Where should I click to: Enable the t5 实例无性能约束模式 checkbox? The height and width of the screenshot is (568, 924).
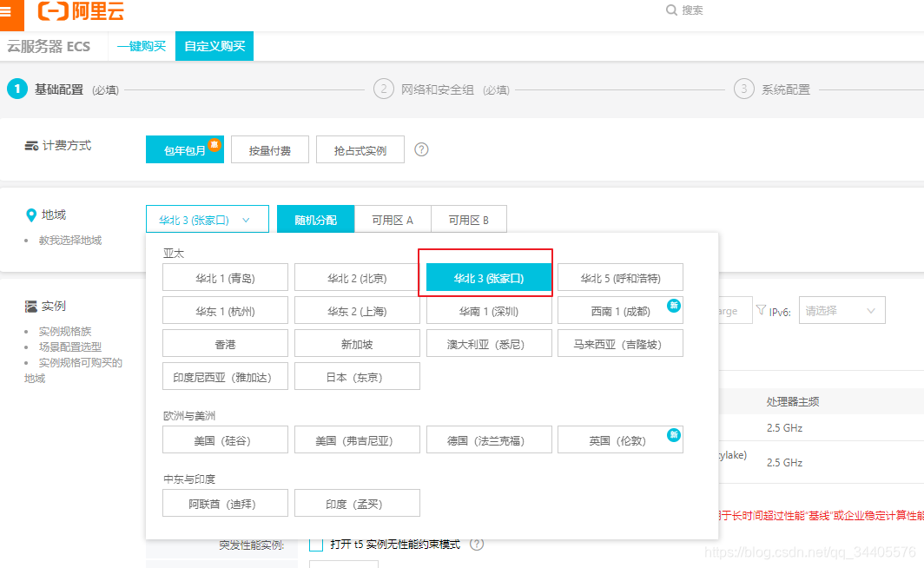click(x=316, y=545)
